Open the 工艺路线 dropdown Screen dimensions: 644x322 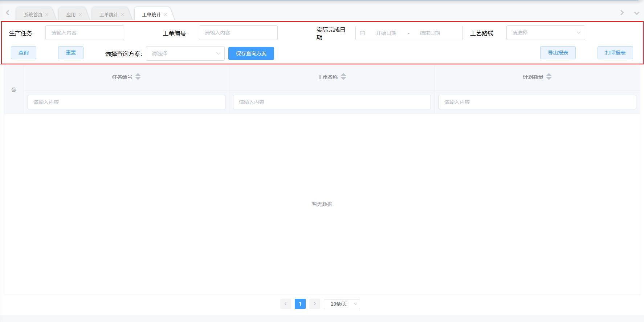pos(545,33)
